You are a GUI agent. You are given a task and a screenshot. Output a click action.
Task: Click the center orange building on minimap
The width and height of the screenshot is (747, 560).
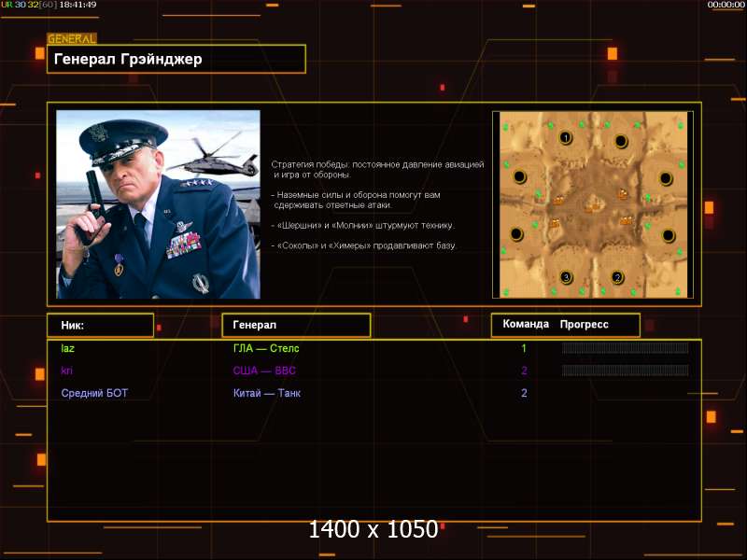coord(591,205)
